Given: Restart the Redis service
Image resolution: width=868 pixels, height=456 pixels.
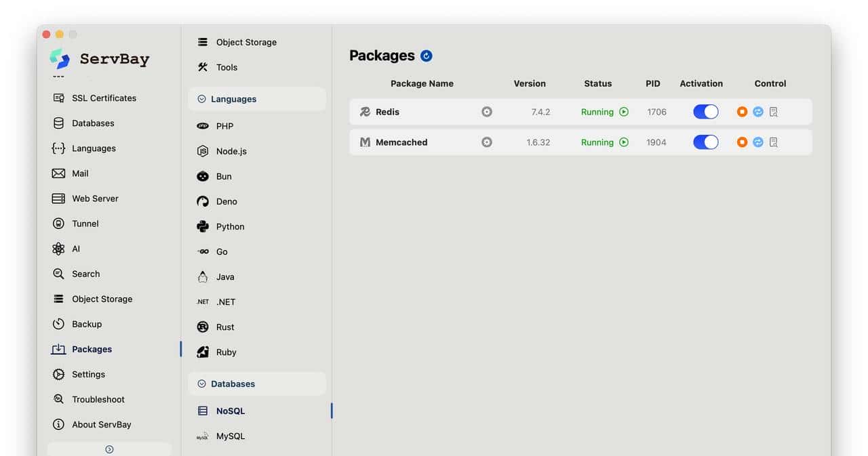Looking at the screenshot, I should pos(758,112).
